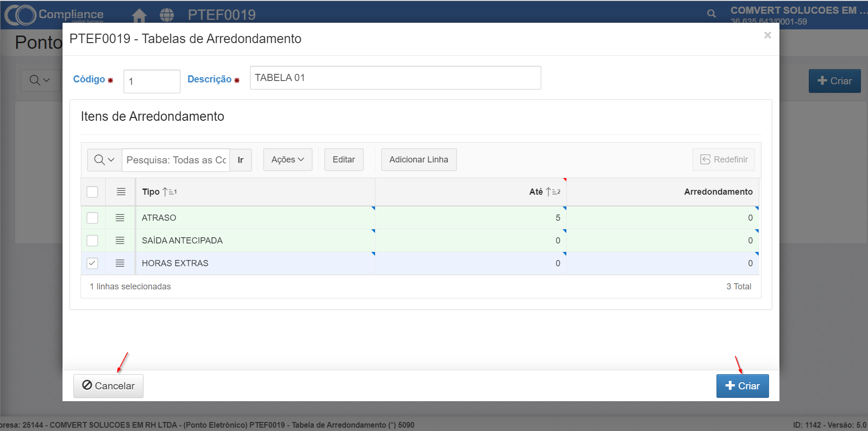Click COMVERT SOLUCOES EM company name

pos(799,10)
